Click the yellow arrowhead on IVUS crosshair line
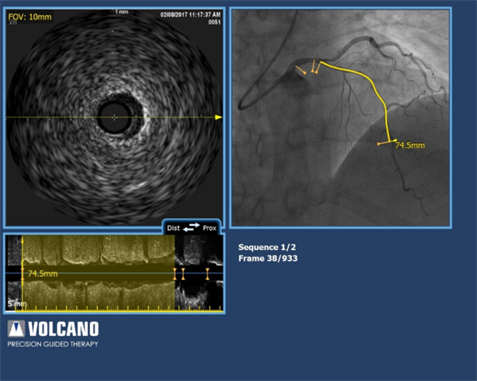 [218, 117]
